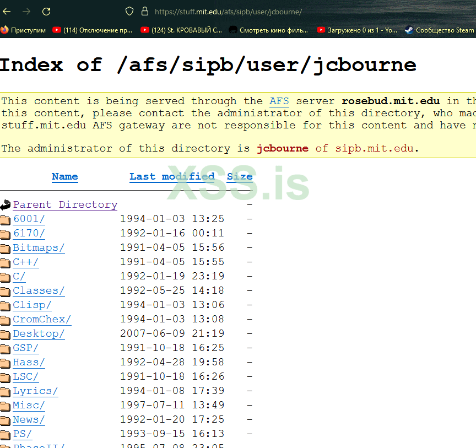Open the Загружено 0 из 1 bookmark
The width and height of the screenshot is (476, 448).
tap(357, 30)
